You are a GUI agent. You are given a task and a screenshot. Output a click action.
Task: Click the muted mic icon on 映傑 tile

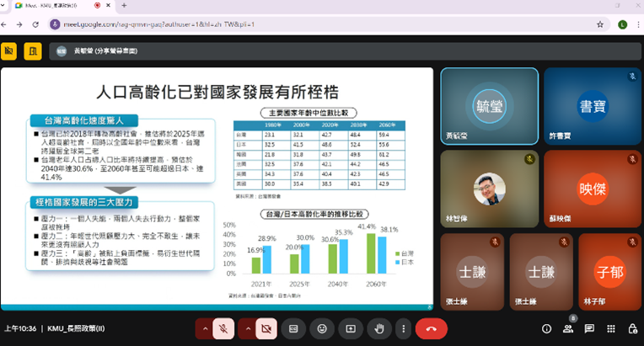(632, 159)
